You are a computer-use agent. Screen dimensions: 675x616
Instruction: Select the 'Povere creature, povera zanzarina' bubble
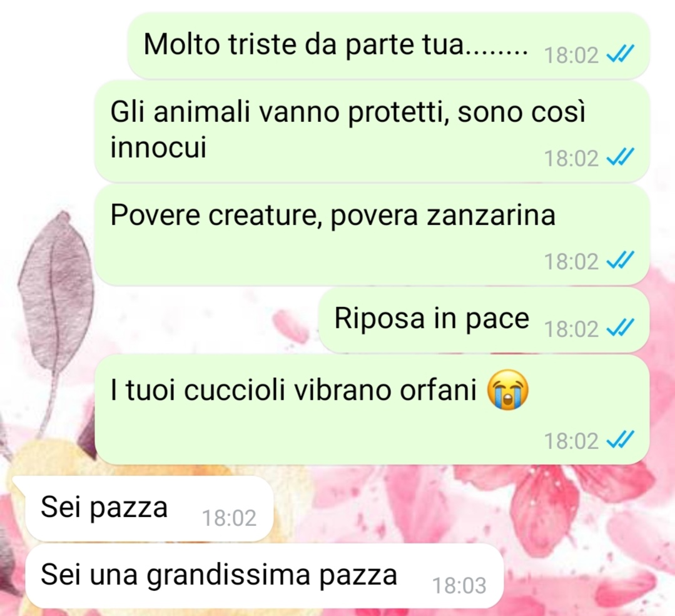(x=372, y=234)
